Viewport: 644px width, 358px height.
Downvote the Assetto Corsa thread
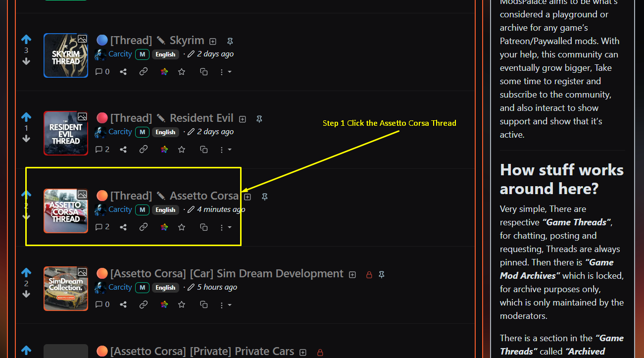pyautogui.click(x=26, y=217)
